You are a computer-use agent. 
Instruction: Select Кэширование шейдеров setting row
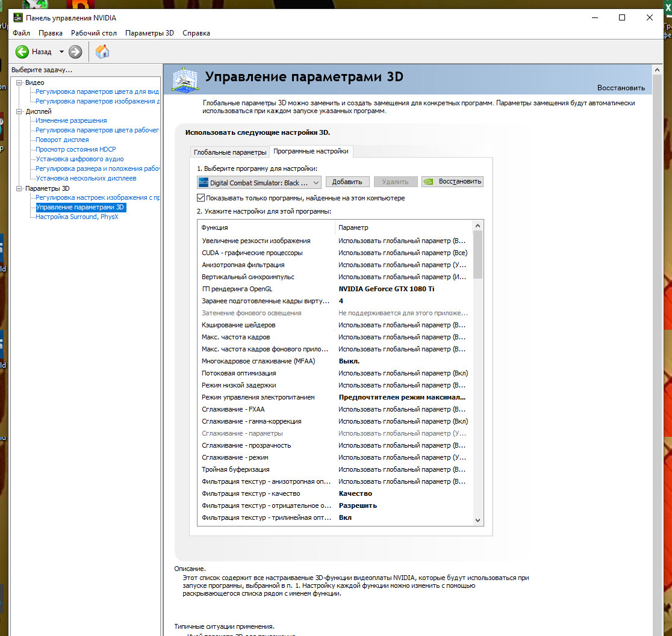[x=335, y=325]
